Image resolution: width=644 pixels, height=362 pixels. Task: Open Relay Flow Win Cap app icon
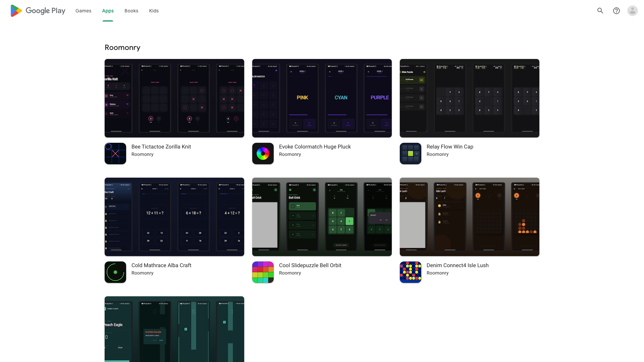(411, 154)
